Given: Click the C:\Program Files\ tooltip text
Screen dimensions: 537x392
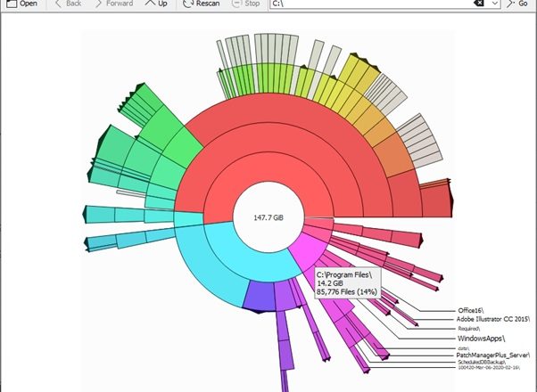Looking at the screenshot, I should click(343, 274).
